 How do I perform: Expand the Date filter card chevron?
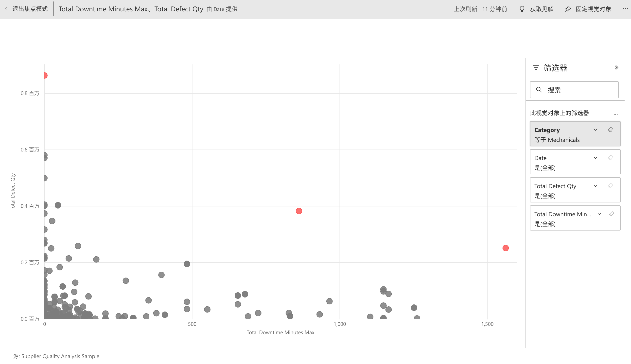(596, 158)
